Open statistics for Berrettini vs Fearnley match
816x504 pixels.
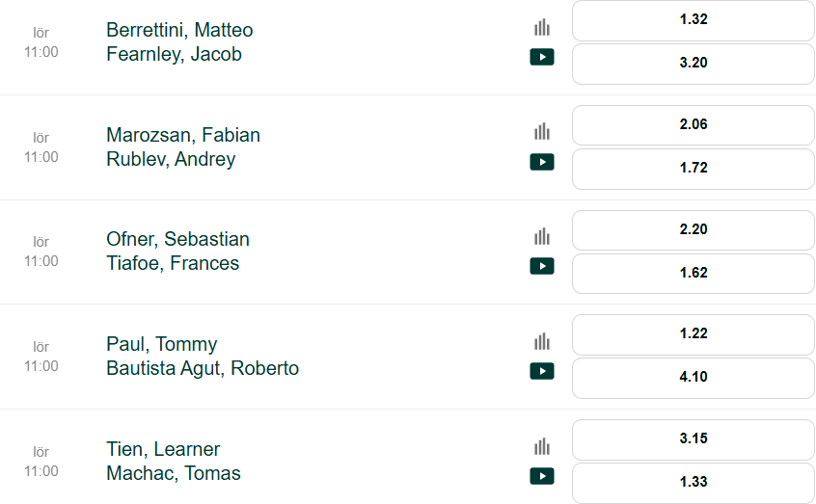[x=542, y=28]
